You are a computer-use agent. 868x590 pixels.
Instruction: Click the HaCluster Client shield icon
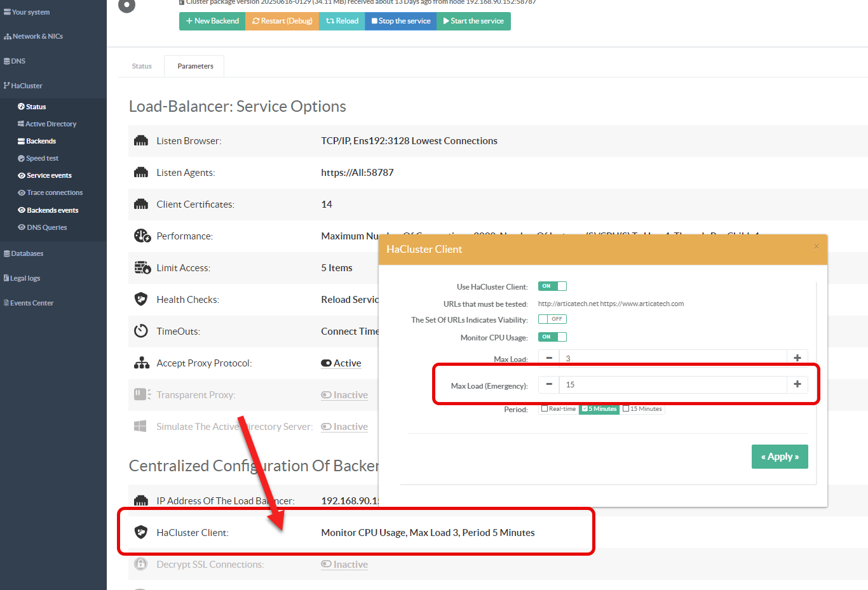click(x=141, y=532)
